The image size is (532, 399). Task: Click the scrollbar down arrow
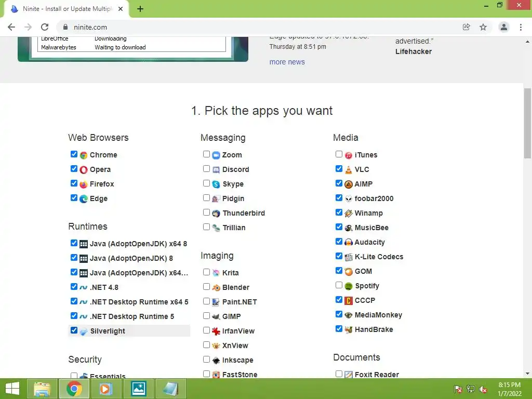click(527, 374)
